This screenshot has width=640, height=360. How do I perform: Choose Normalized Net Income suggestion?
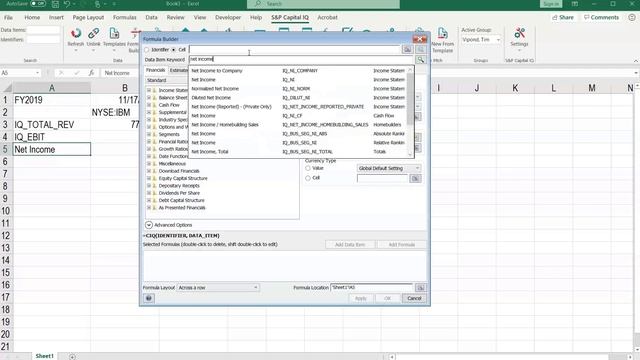click(x=299, y=89)
